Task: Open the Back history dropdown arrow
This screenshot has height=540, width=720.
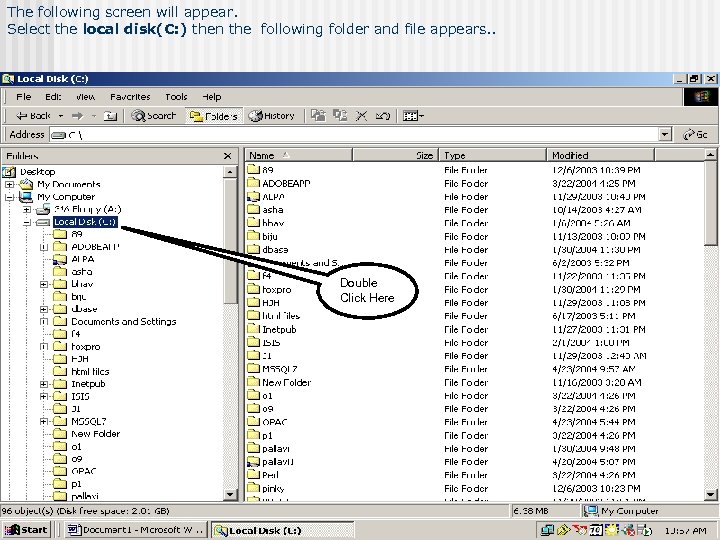Action: click(61, 116)
